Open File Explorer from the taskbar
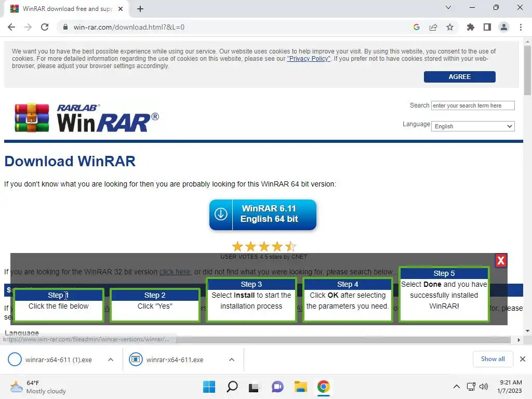Screen dimensions: 532x399 click(x=301, y=387)
